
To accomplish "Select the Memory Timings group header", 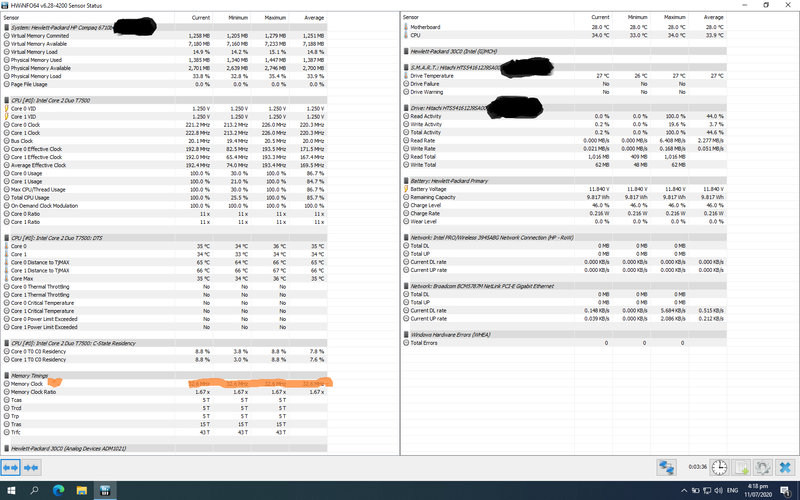I will click(30, 376).
